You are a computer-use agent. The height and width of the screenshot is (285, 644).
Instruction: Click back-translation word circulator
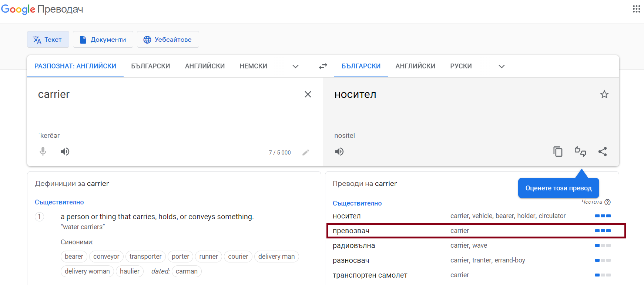552,216
